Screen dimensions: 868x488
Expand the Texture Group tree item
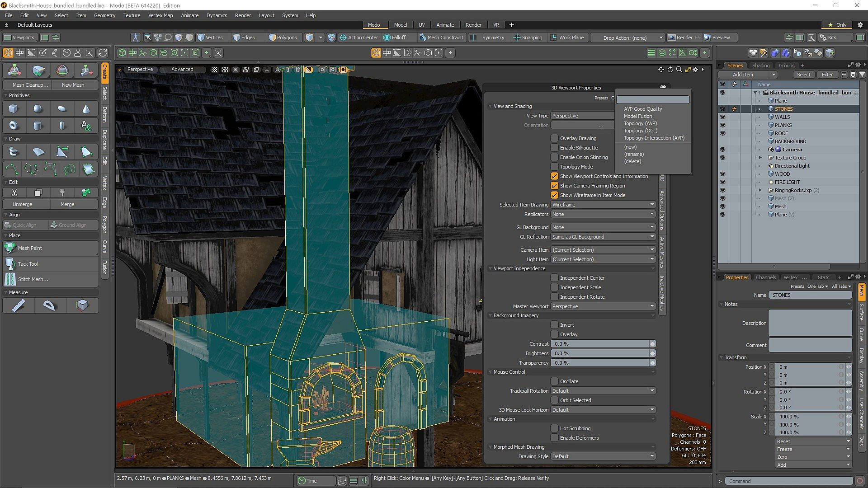coord(760,158)
